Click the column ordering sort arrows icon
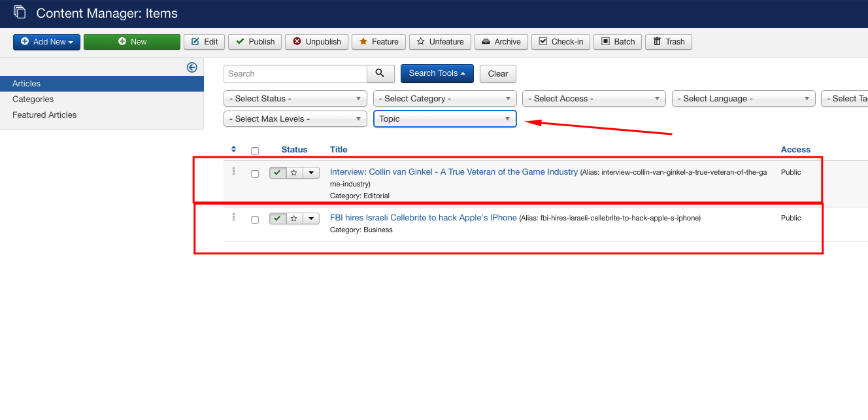Image resolution: width=868 pixels, height=420 pixels. tap(234, 150)
